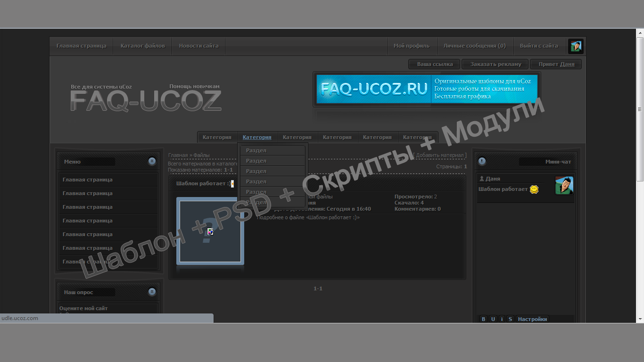The image size is (644, 362).
Task: Open Мой профиль in the top menu
Action: point(412,46)
